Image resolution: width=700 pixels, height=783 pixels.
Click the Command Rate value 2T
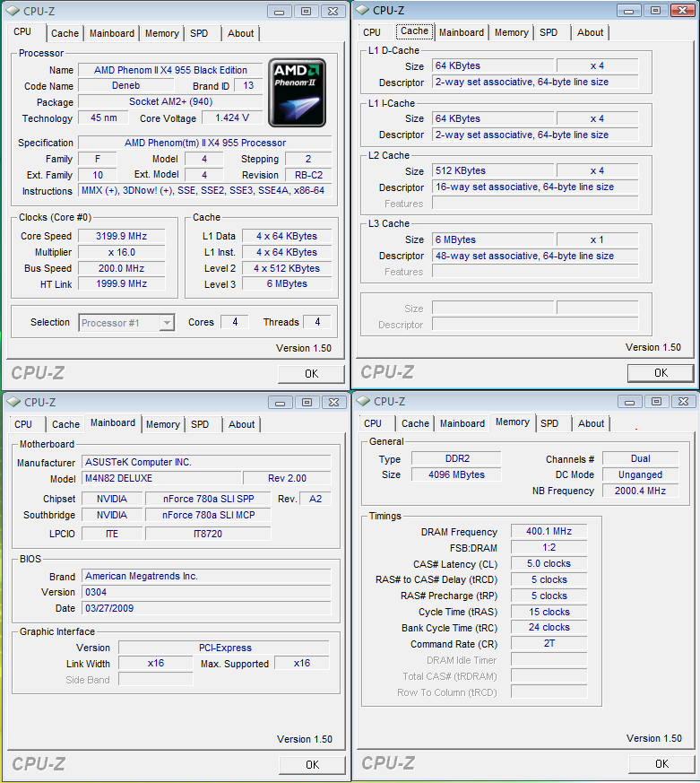pyautogui.click(x=549, y=644)
